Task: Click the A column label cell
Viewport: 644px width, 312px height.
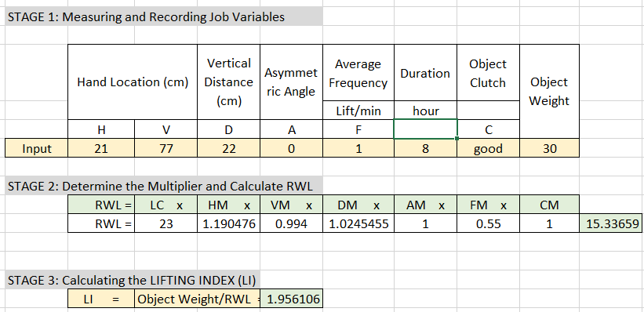Action: coord(291,129)
